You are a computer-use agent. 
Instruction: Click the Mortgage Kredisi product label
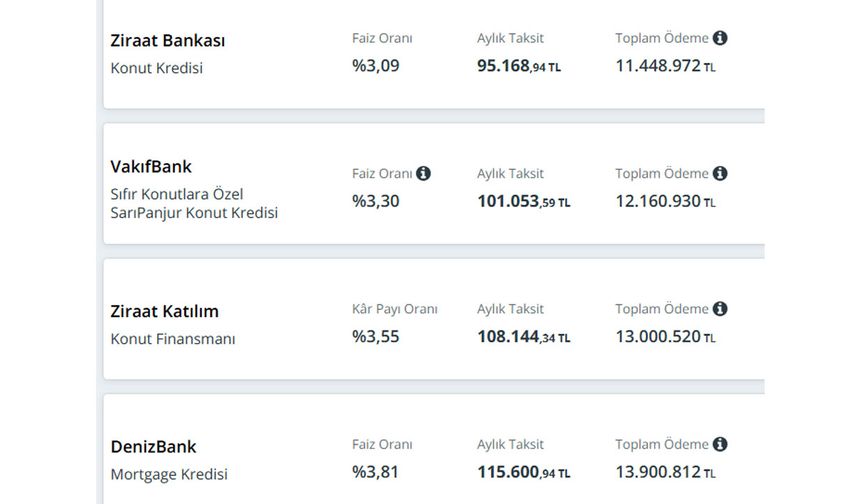coord(169,474)
